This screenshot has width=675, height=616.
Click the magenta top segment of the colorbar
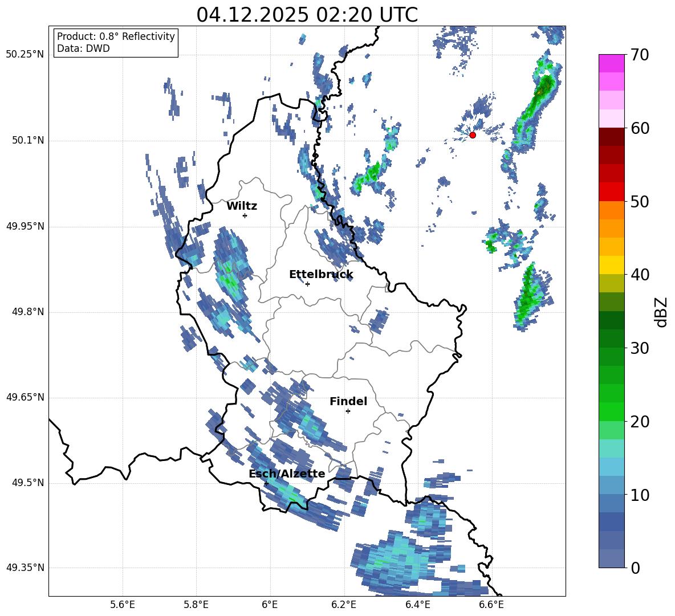611,63
